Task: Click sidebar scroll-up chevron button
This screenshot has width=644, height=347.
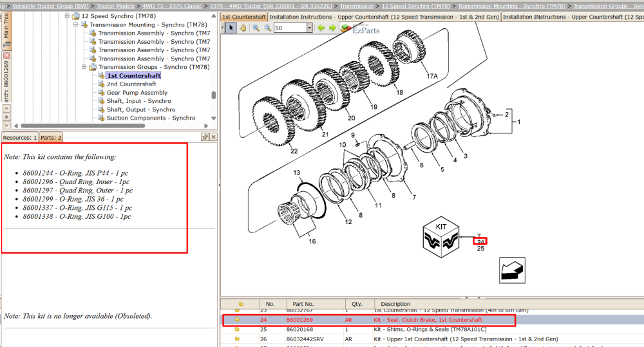Action: click(x=6, y=108)
